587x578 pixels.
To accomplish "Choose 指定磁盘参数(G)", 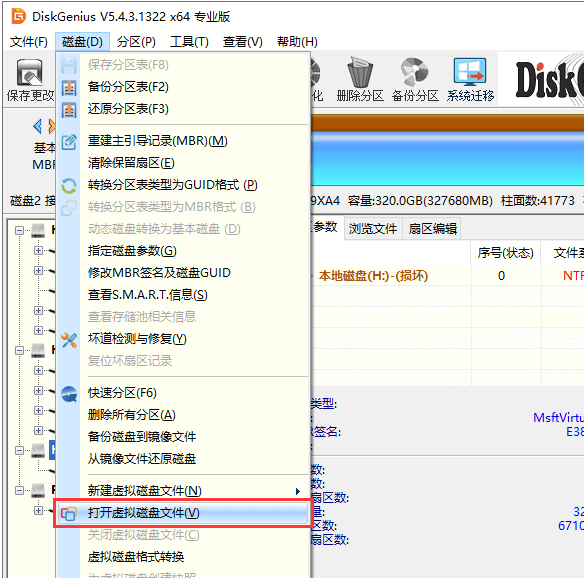I will click(183, 251).
